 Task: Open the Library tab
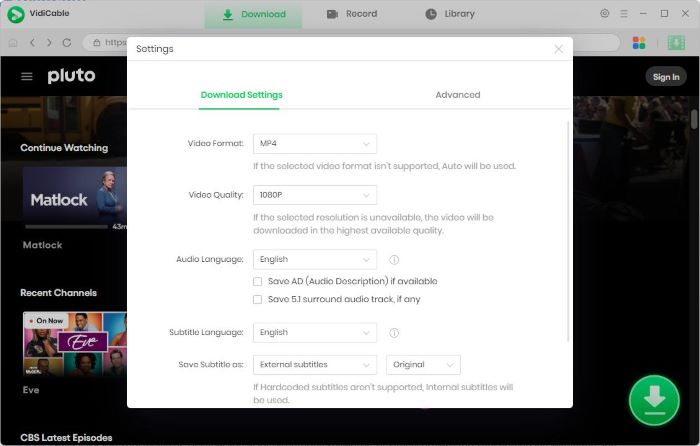(450, 14)
